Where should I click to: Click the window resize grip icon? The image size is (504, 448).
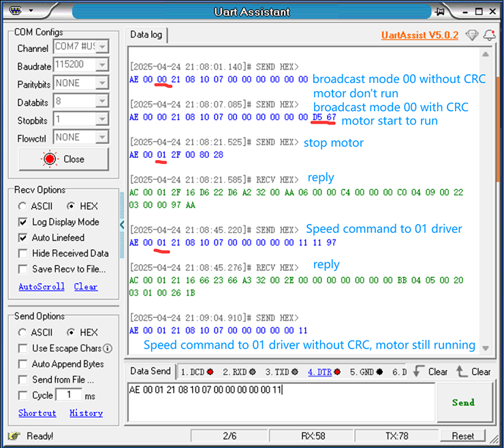(x=493, y=438)
